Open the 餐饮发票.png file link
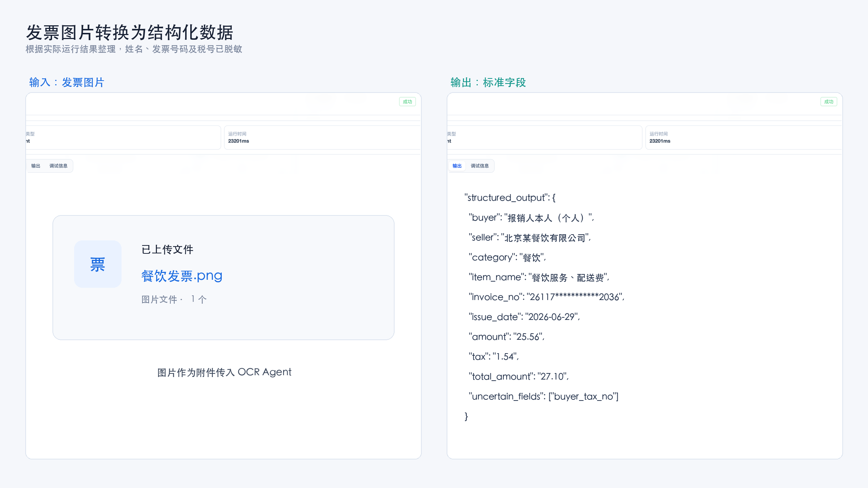868x488 pixels. [182, 276]
